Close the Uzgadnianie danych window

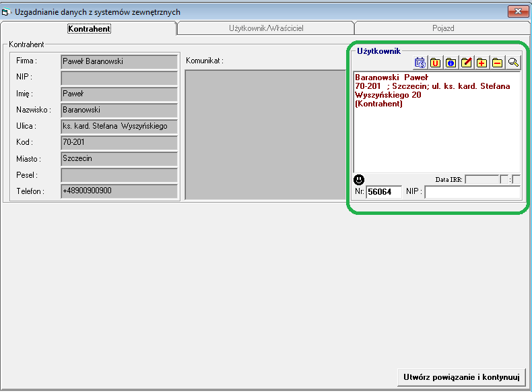click(517, 11)
